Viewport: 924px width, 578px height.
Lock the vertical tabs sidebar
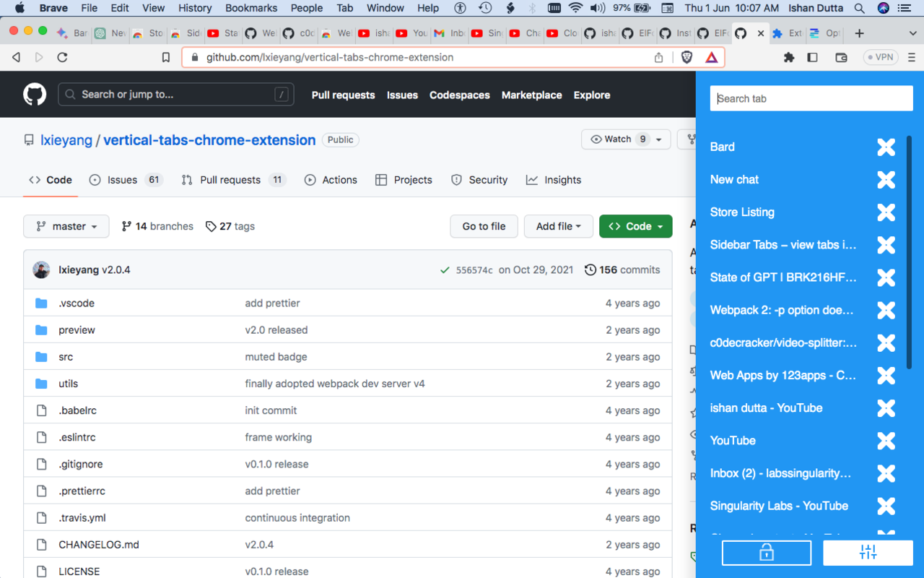[766, 553]
